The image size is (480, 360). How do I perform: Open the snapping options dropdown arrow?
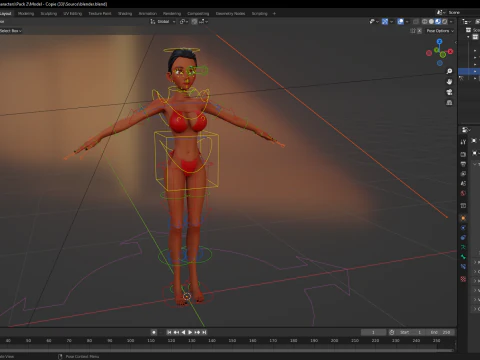coord(204,22)
